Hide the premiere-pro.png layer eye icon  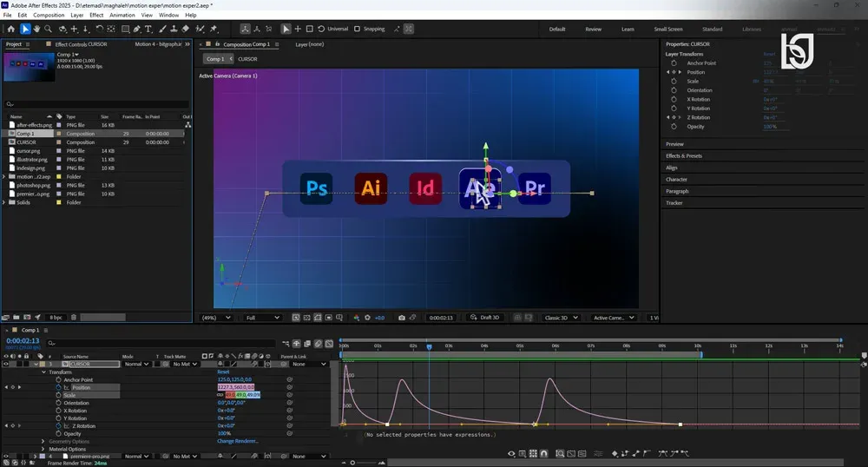pyautogui.click(x=6, y=457)
